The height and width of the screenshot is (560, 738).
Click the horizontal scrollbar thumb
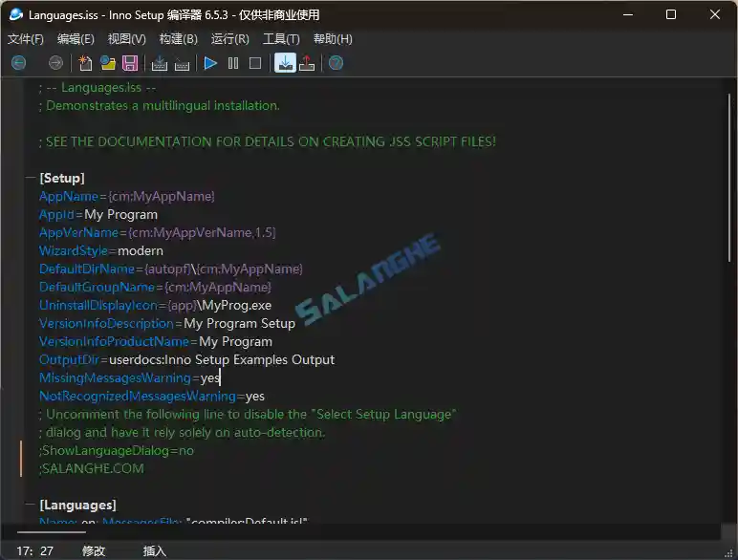point(52,532)
